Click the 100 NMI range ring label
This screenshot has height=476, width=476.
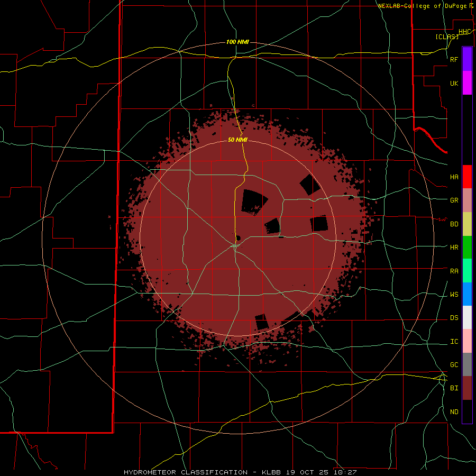[x=237, y=42]
